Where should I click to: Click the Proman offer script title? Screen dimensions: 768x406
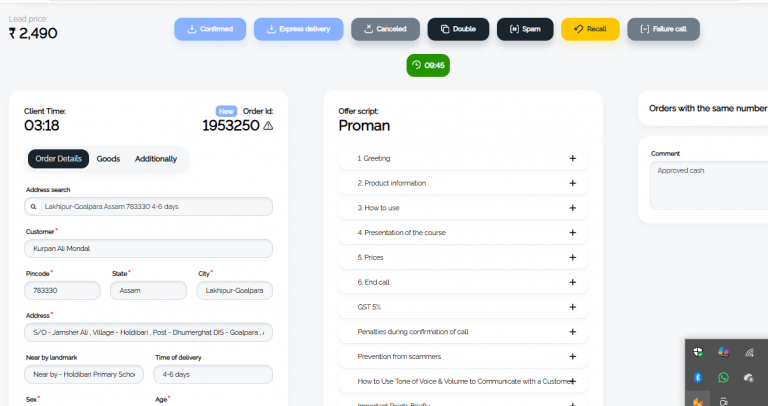[364, 126]
